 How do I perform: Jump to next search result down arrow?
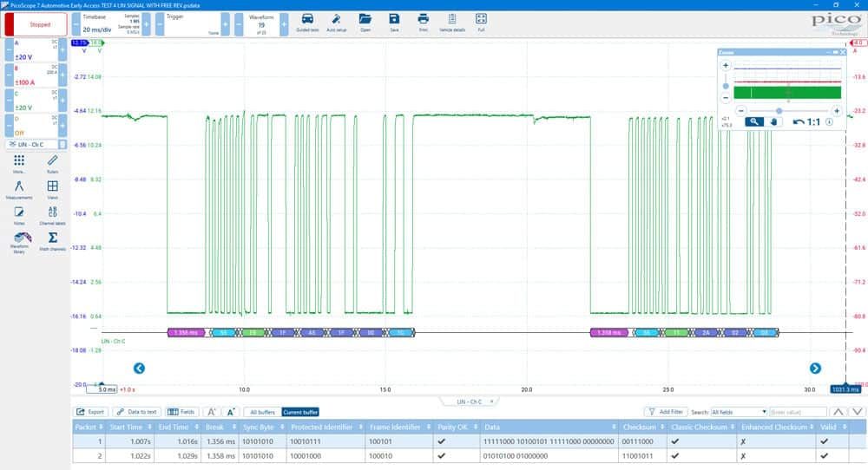(x=858, y=412)
